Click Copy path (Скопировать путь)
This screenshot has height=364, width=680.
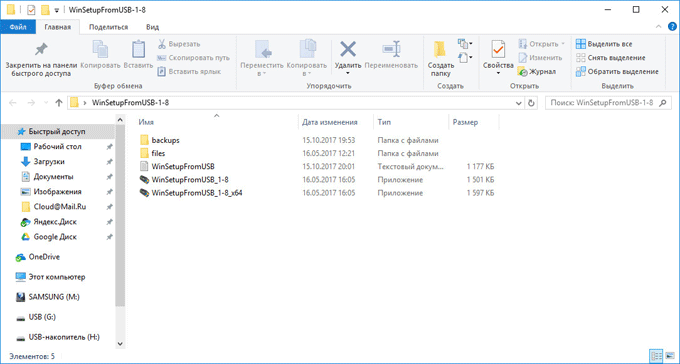tap(193, 58)
